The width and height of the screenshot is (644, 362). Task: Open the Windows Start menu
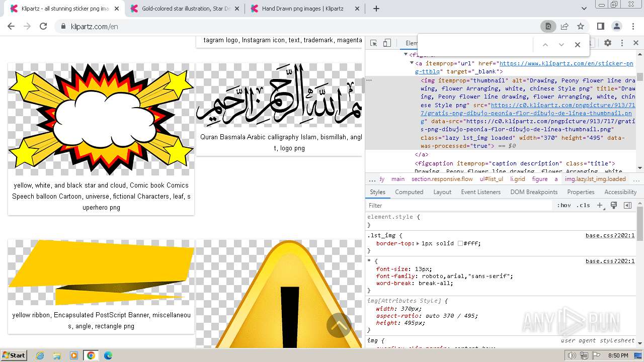[x=14, y=355]
